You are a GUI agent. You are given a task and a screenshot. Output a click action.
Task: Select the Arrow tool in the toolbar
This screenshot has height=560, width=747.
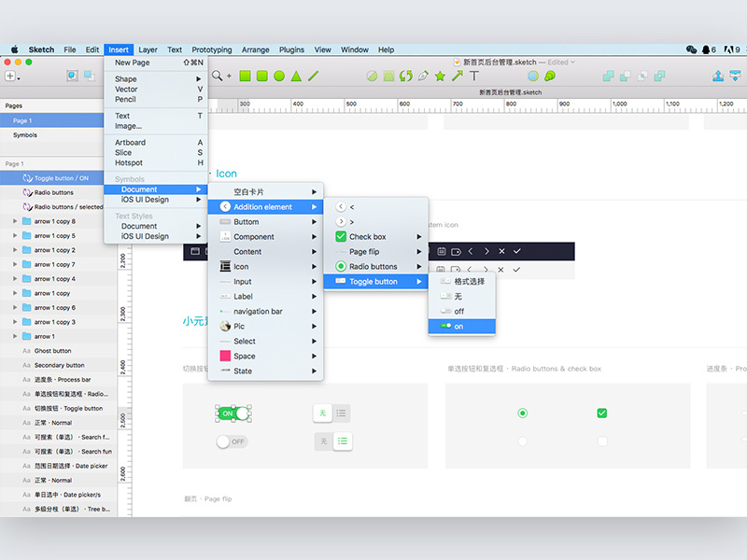pyautogui.click(x=457, y=77)
